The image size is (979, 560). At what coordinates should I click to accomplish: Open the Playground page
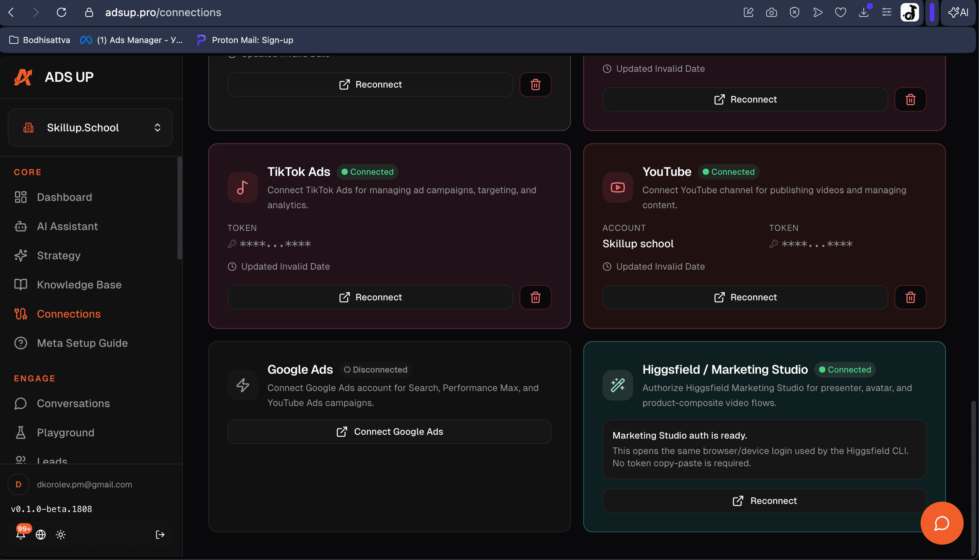(x=54, y=432)
